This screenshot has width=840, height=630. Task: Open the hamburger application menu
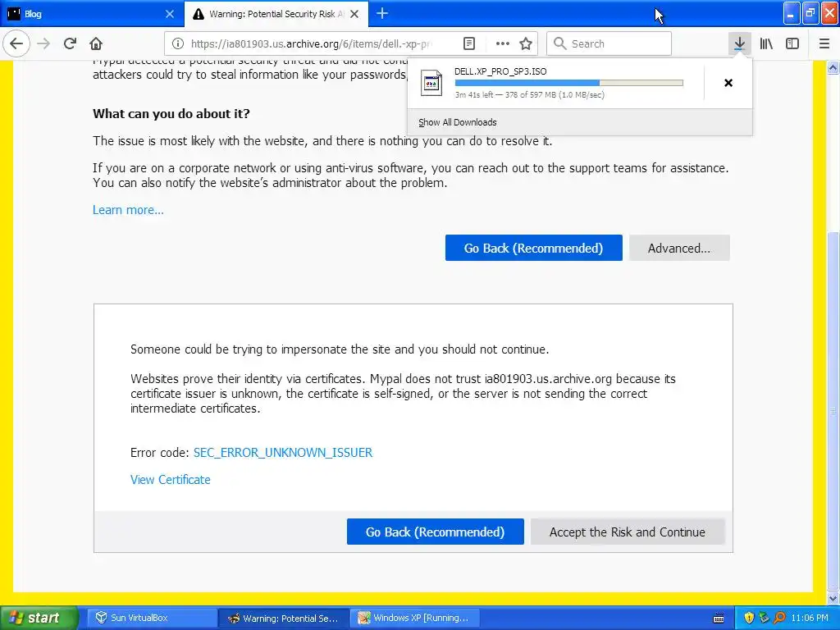[x=824, y=43]
